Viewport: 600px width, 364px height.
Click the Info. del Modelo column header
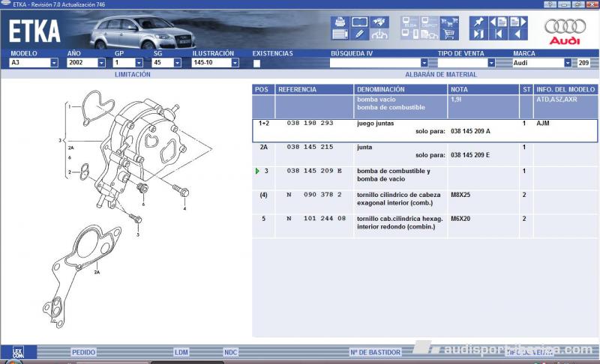coord(565,89)
